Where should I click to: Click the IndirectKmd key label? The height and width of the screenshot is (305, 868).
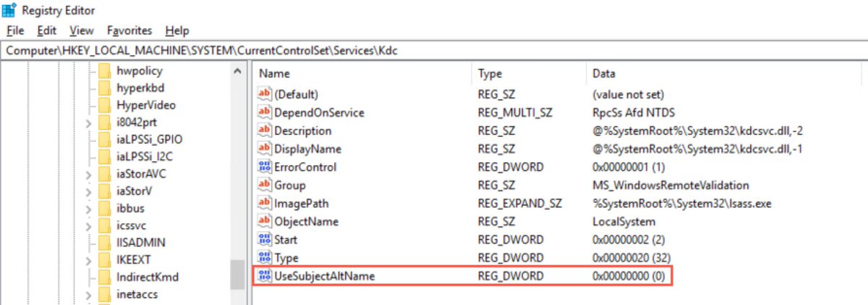coord(147,277)
